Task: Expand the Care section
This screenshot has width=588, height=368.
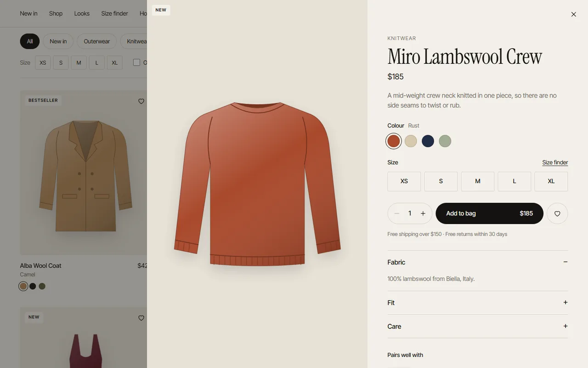Action: (x=478, y=327)
